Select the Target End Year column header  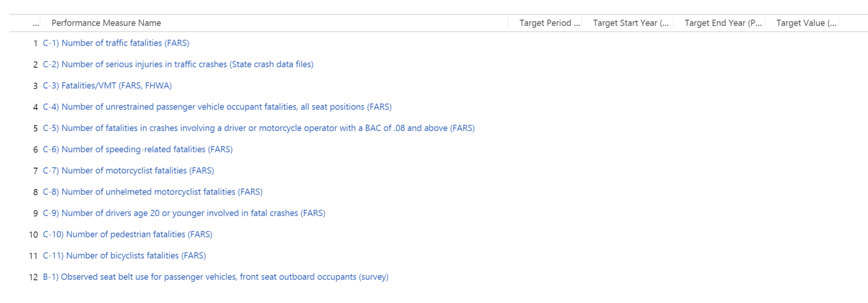pyautogui.click(x=723, y=23)
